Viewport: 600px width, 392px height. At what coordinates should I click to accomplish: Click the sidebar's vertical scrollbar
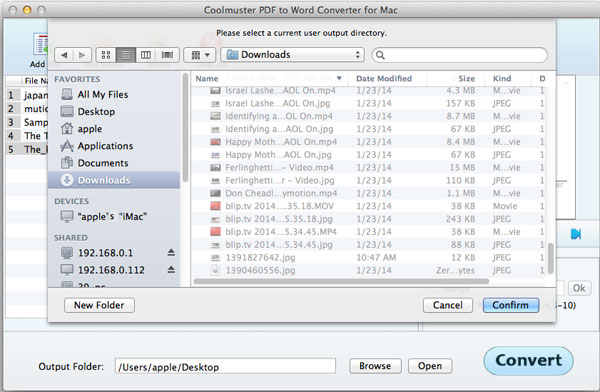(185, 127)
